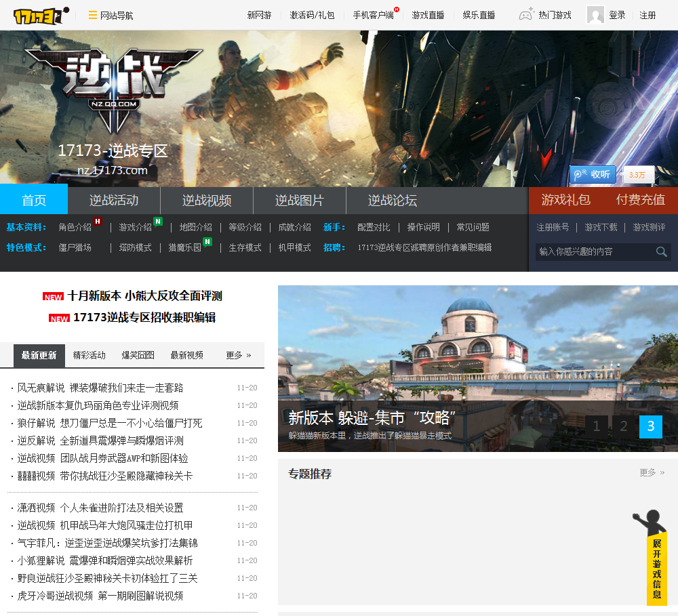Open 新网游 in top navigation
678x616 pixels.
pos(260,15)
